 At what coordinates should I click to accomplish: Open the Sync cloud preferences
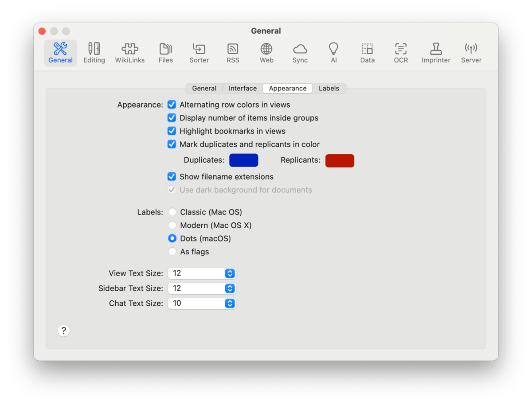tap(300, 53)
